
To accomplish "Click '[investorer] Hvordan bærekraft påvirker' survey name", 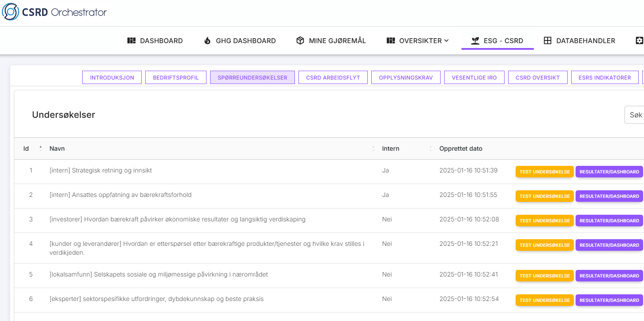I will [178, 219].
